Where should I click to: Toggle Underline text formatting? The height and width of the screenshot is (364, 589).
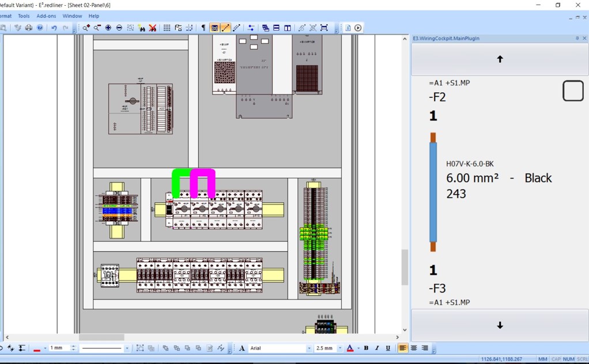pos(388,348)
